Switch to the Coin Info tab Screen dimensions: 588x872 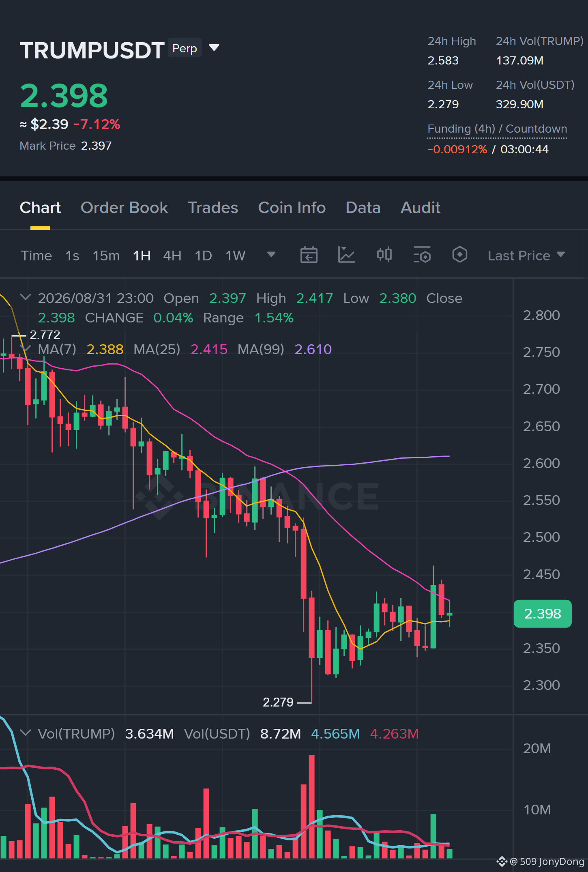pos(292,208)
